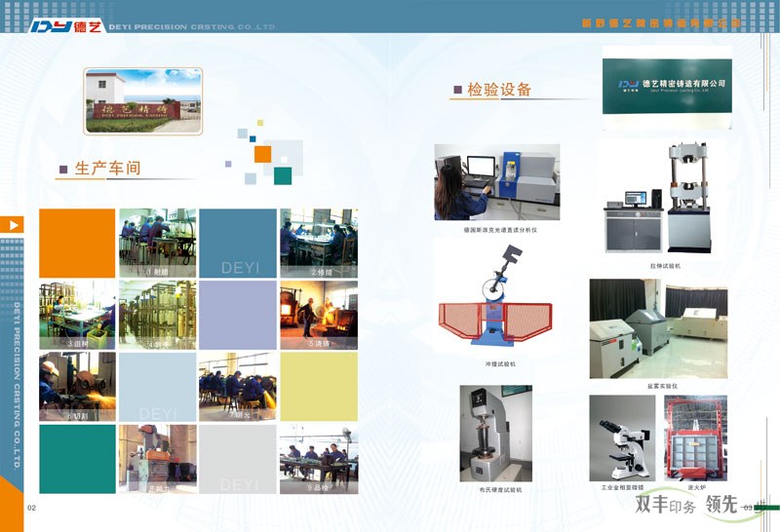Viewport: 780px width, 532px height.
Task: Click the white play arrow on orange tab
Action: tap(13, 225)
